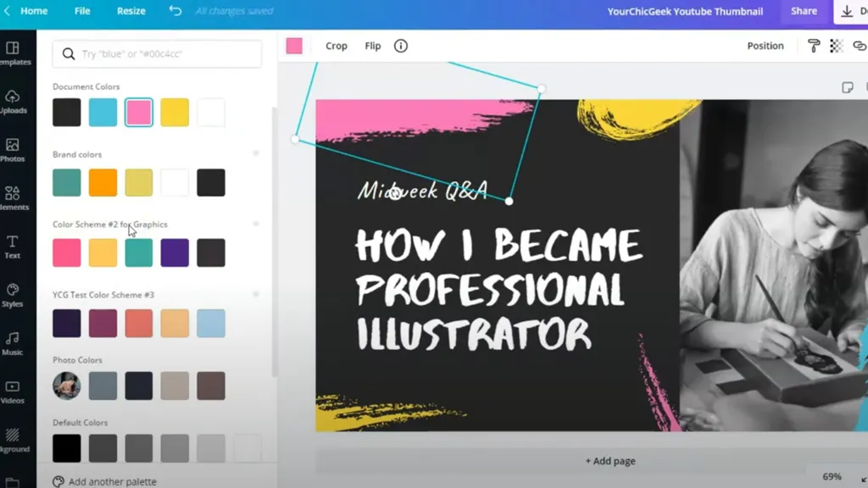Select pink in Document Colors

coord(139,113)
